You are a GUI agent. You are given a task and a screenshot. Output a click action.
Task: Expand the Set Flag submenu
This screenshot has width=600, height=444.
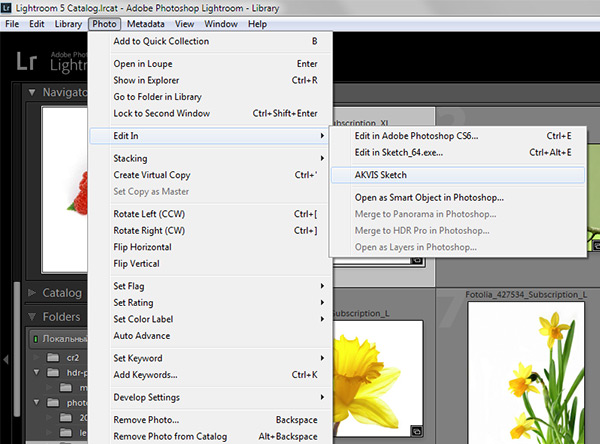pyautogui.click(x=210, y=286)
